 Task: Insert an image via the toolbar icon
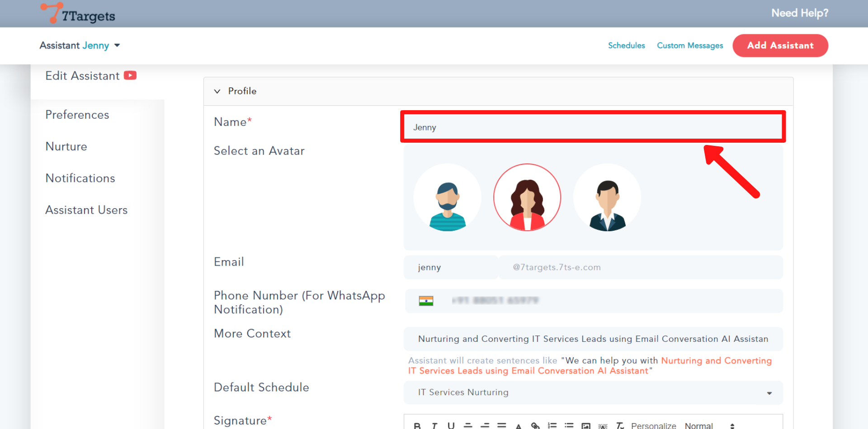click(586, 425)
